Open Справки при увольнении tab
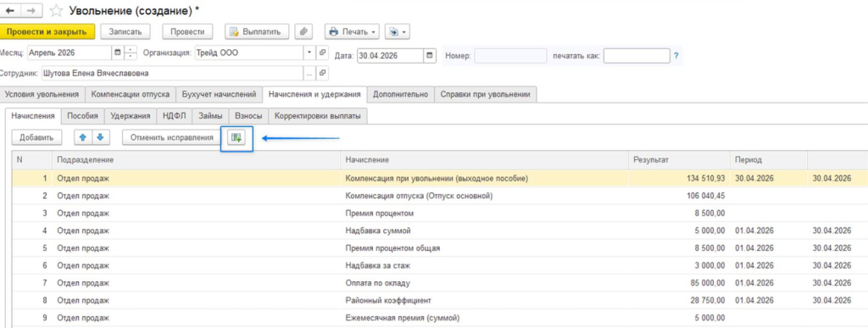Screen dimensions: 868x328 point(486,95)
